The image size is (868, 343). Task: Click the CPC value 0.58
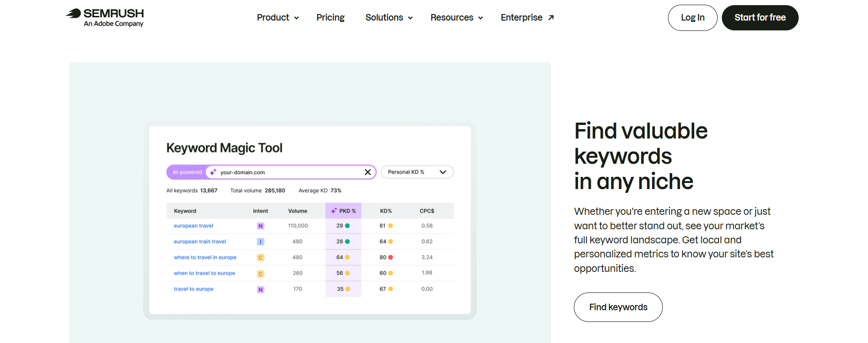427,226
